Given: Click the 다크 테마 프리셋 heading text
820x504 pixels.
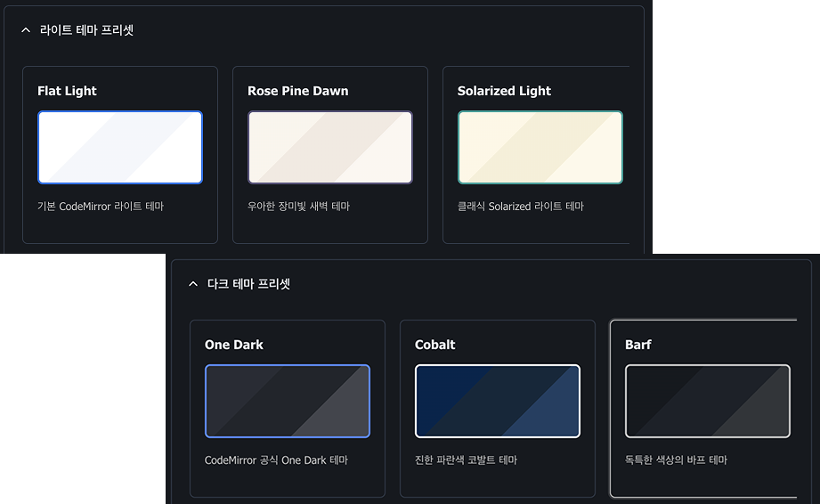Looking at the screenshot, I should pyautogui.click(x=248, y=284).
